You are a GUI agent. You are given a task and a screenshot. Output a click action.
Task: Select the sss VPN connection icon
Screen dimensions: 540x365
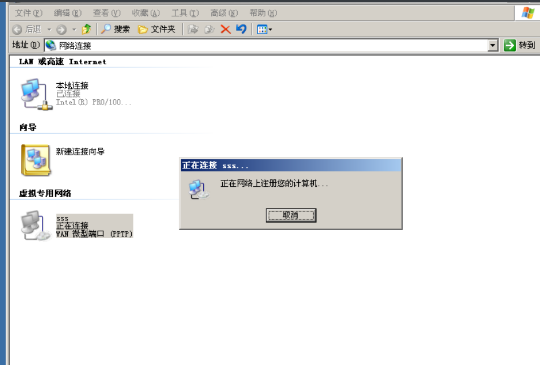click(35, 226)
